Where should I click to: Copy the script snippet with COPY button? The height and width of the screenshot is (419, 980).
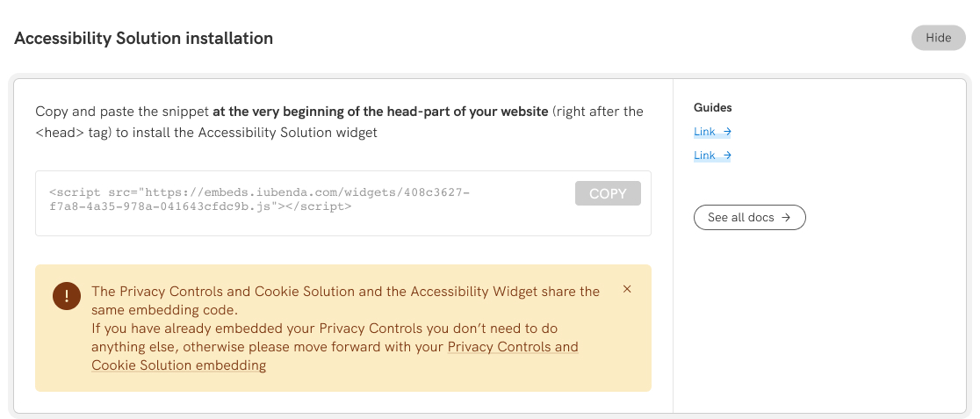click(x=608, y=193)
